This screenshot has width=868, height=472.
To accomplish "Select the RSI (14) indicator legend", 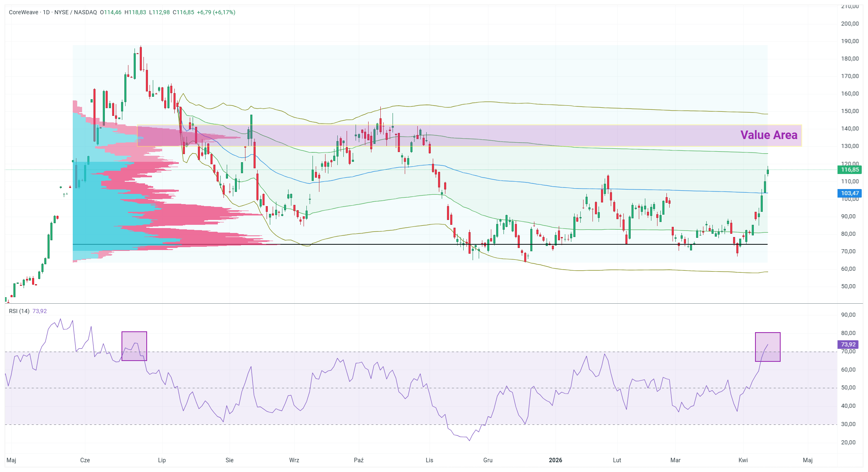I will [x=19, y=311].
